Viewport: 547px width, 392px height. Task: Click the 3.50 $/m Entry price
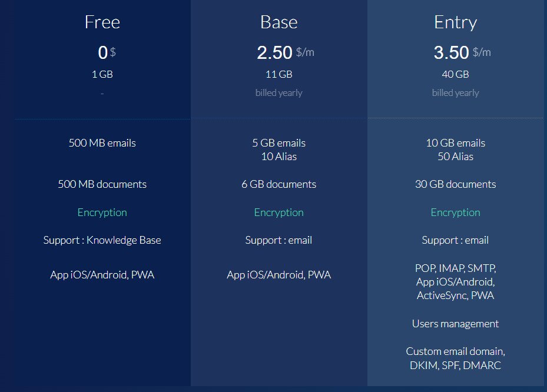462,52
